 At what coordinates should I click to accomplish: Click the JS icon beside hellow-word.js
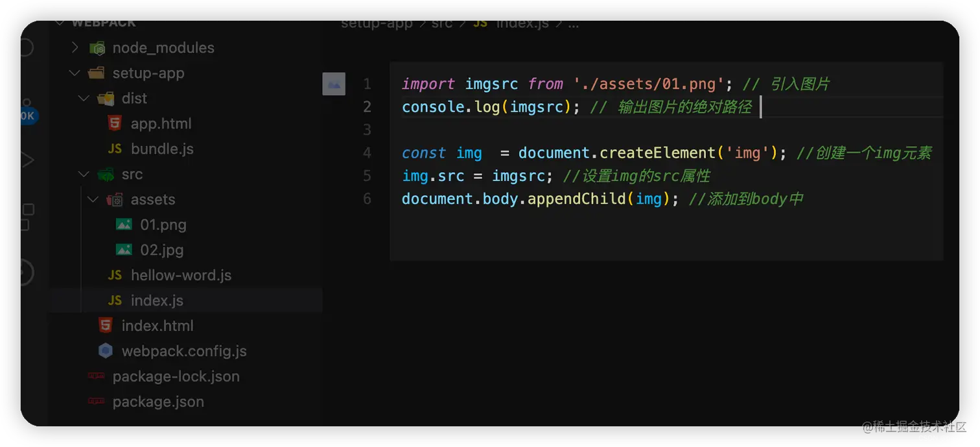click(115, 275)
